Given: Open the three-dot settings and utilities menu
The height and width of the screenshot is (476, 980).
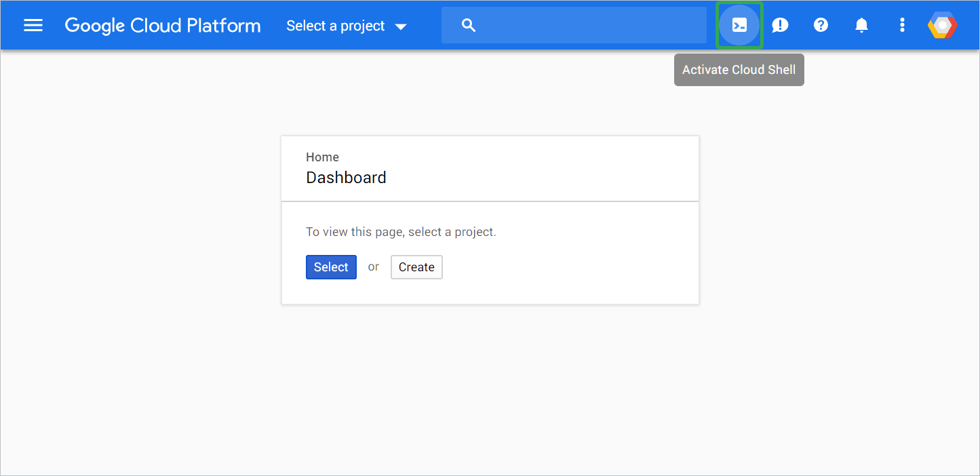Looking at the screenshot, I should 902,26.
